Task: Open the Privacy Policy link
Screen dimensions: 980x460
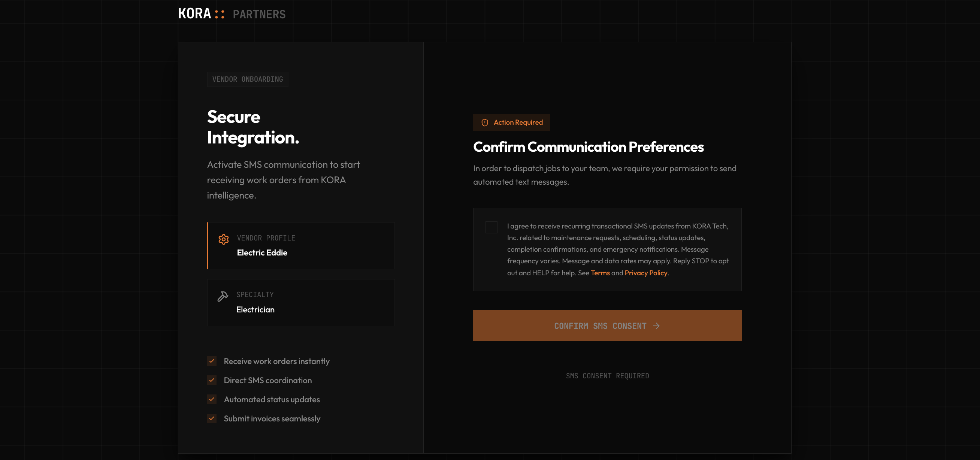Action: [x=645, y=273]
